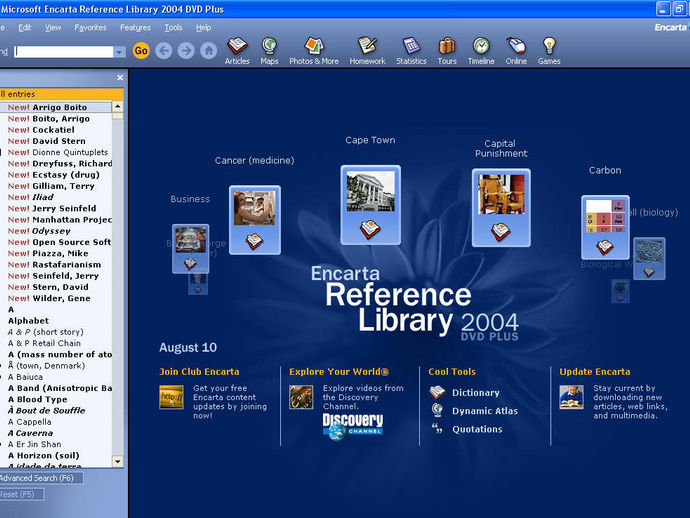The image size is (690, 518).
Task: Open the Homework tools
Action: [367, 51]
